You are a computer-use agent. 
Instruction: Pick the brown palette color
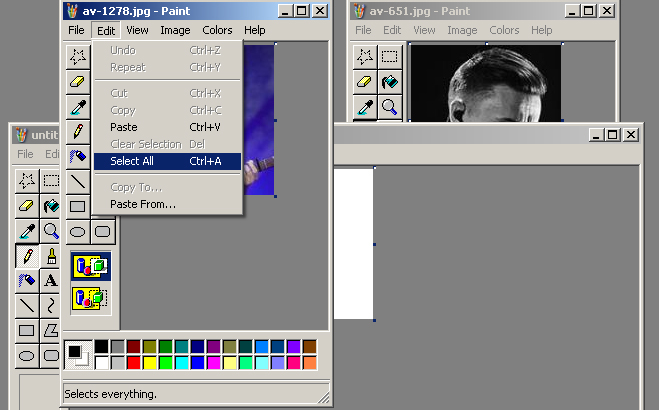pos(310,347)
